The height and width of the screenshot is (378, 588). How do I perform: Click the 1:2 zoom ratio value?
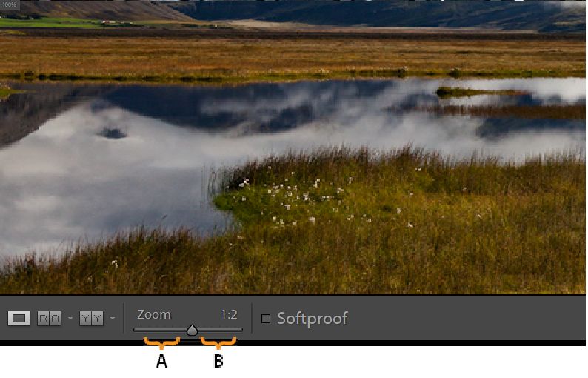229,314
